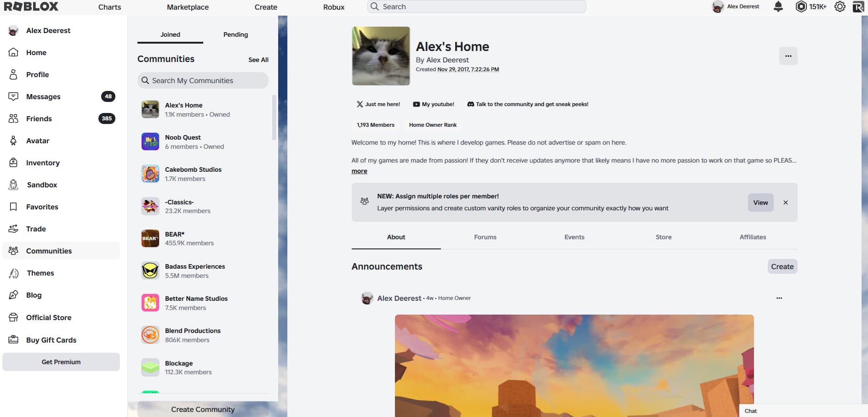The height and width of the screenshot is (417, 868).
Task: Click the Avatar icon in sidebar
Action: pyautogui.click(x=13, y=141)
